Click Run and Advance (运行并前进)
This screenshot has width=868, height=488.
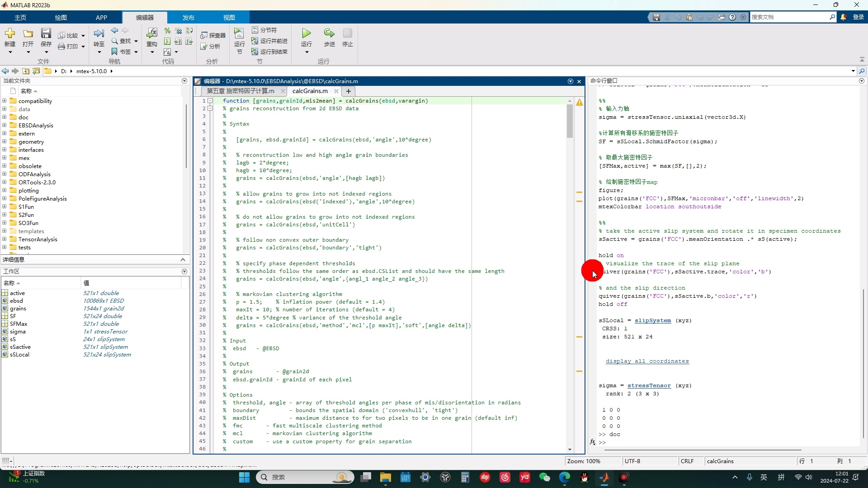coord(269,41)
